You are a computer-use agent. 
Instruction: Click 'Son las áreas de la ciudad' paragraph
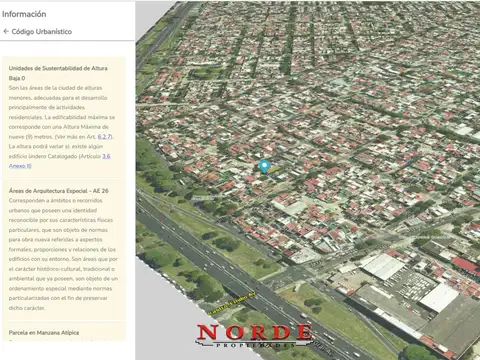coord(62,127)
